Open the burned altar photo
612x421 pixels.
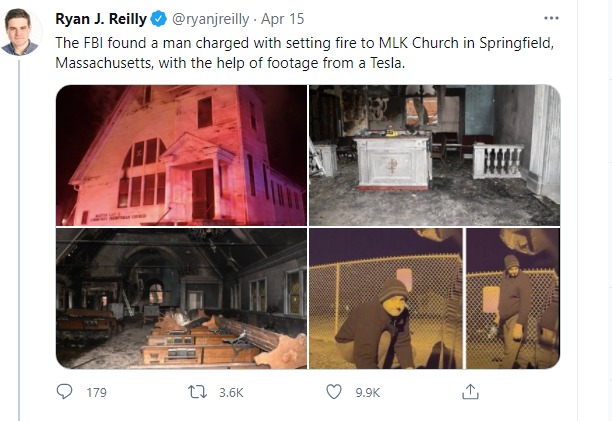click(x=434, y=155)
